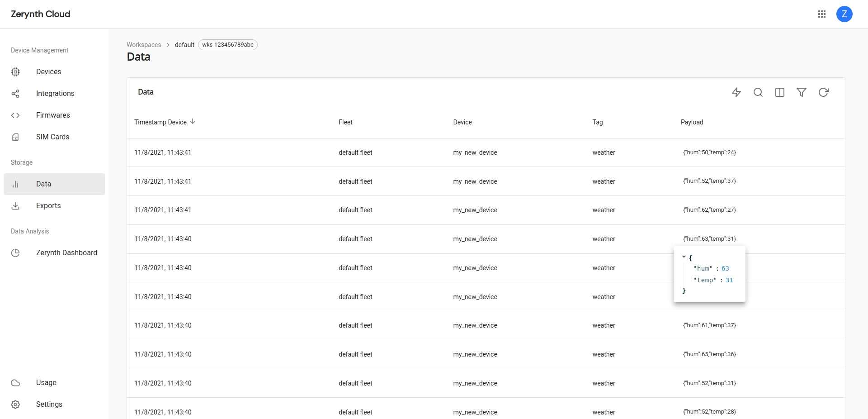Click payload {"hum":52,"temp":31}
The width and height of the screenshot is (868, 419).
click(709, 383)
